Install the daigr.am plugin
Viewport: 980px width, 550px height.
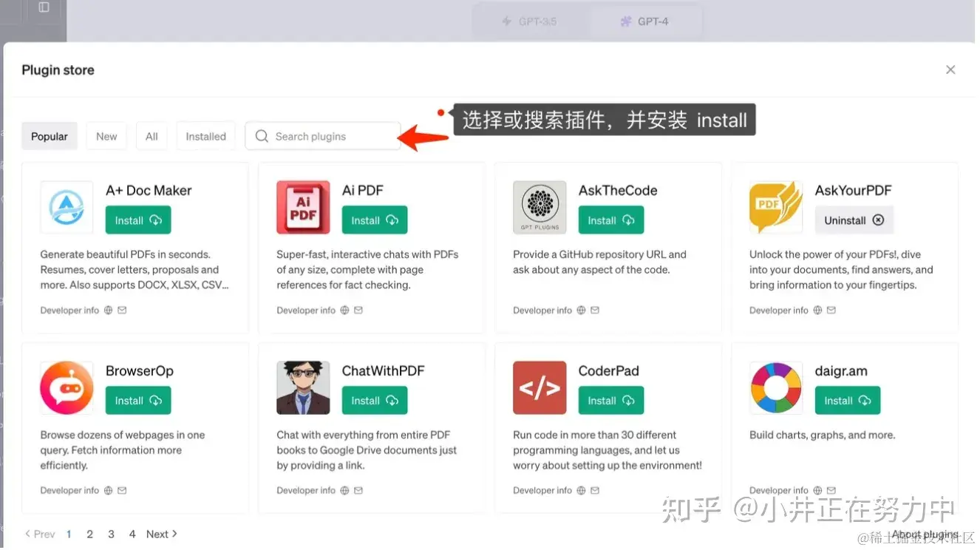[848, 401]
